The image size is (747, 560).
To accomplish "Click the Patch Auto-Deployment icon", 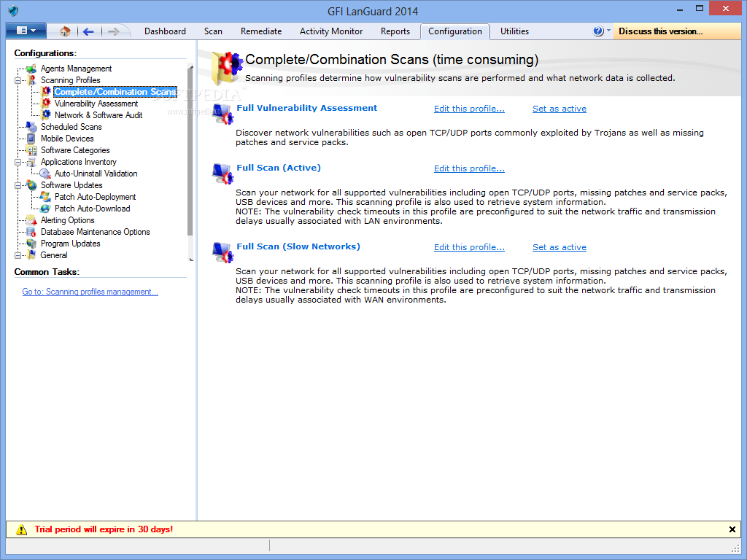I will [45, 197].
